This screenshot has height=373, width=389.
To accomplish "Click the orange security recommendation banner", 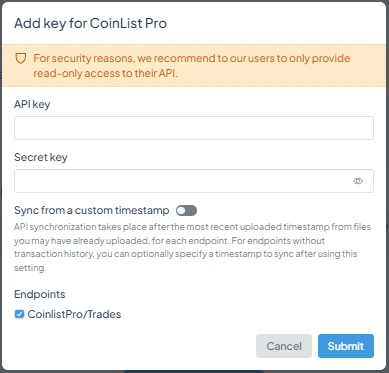I will [194, 65].
